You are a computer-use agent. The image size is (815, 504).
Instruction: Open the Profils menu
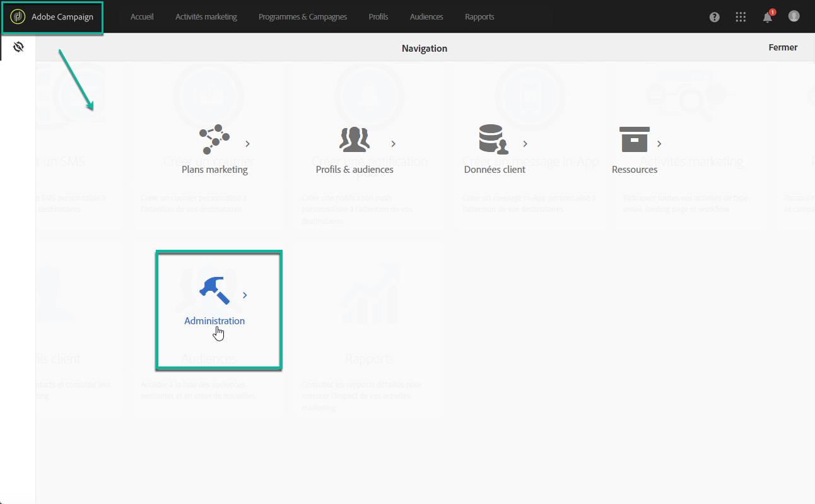pos(378,17)
